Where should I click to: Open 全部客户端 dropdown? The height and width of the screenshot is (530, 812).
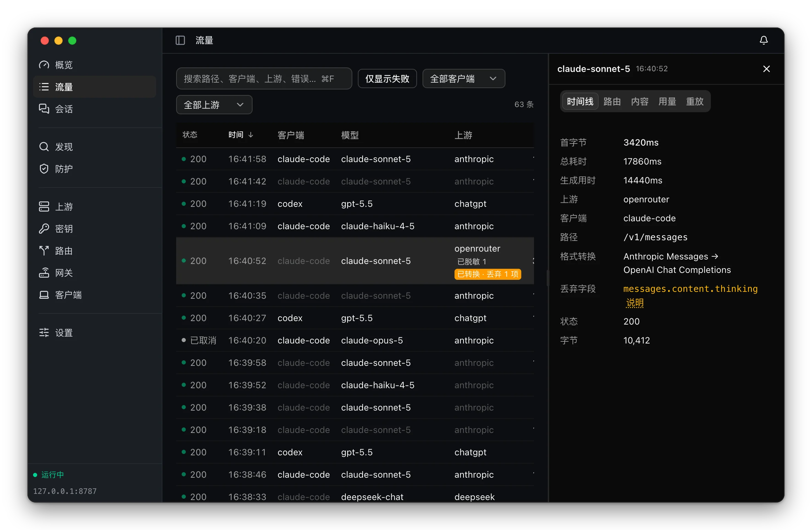tap(463, 78)
